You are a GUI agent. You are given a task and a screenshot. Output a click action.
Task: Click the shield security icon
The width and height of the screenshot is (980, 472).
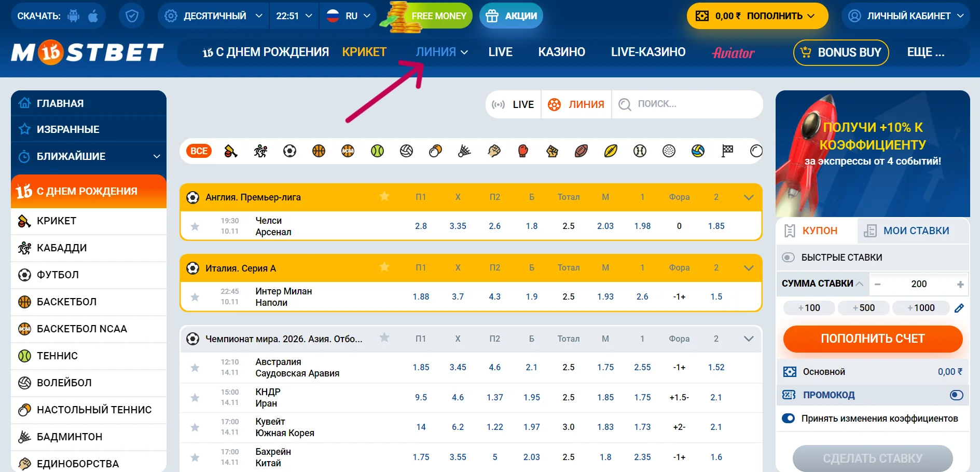coord(132,16)
